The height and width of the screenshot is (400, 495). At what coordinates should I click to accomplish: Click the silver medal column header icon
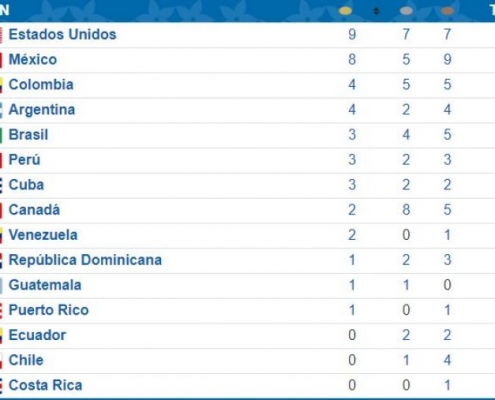(x=406, y=11)
